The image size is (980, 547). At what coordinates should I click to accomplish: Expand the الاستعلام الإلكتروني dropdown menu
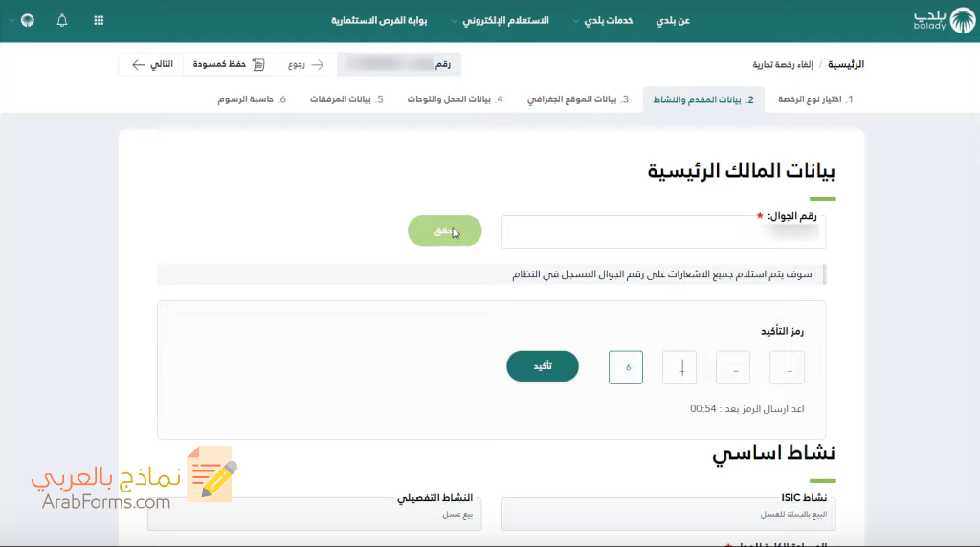[x=500, y=21]
